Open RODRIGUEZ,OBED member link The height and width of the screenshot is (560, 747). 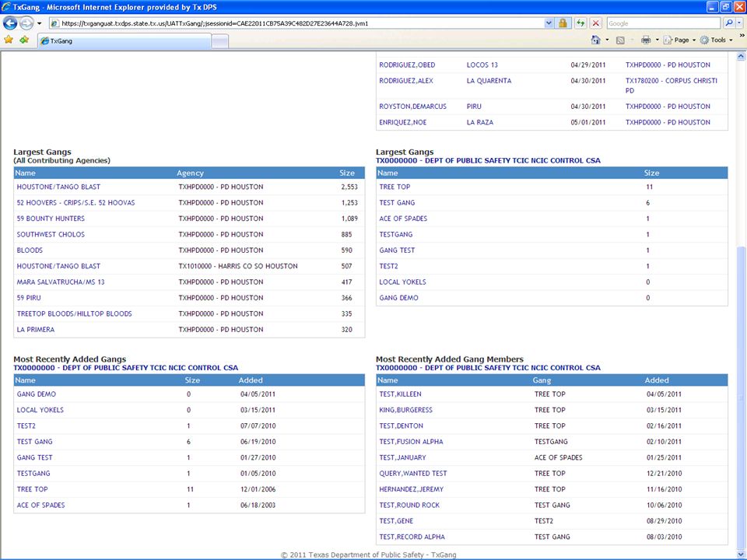(x=407, y=65)
